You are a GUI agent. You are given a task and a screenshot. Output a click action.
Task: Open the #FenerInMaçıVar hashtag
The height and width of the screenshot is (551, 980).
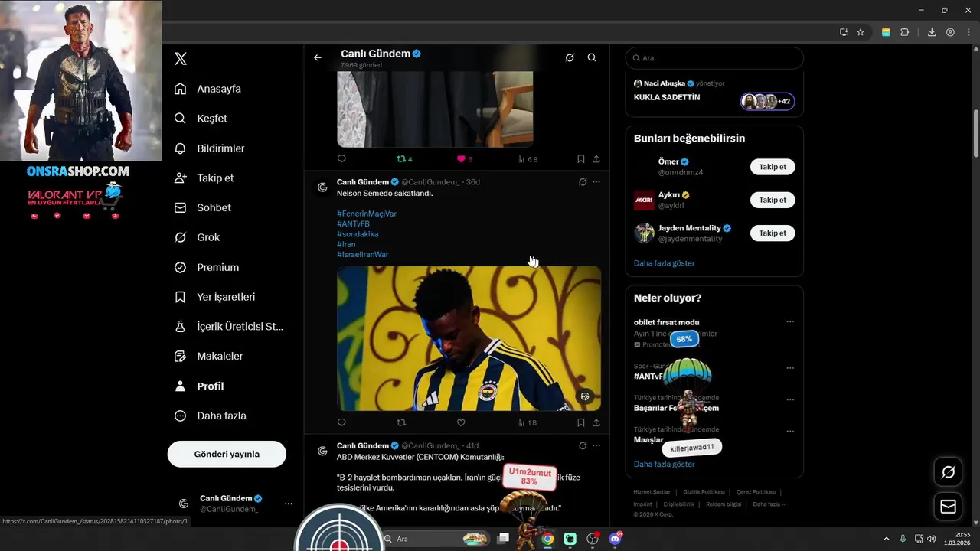point(367,214)
